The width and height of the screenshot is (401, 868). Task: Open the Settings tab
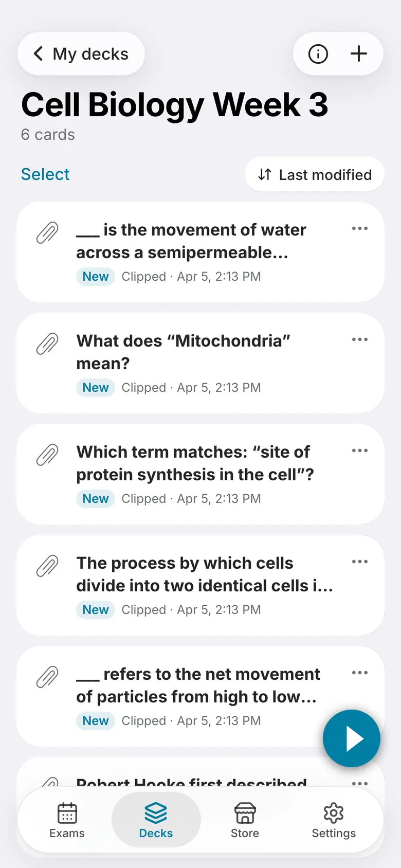pyautogui.click(x=334, y=820)
